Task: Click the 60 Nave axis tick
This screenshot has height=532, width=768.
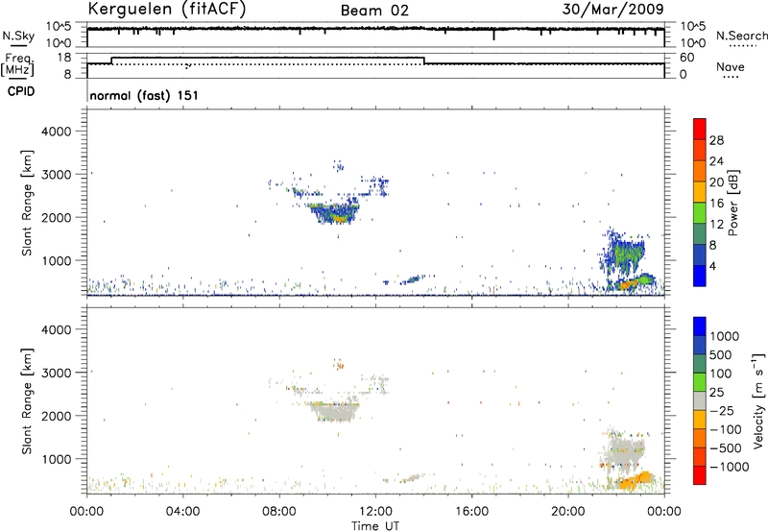Action: point(687,58)
